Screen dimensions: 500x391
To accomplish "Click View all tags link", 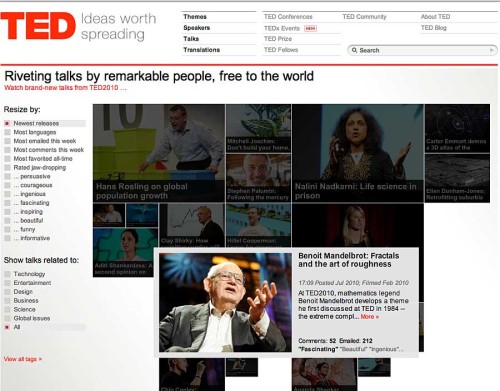I will coord(23,359).
